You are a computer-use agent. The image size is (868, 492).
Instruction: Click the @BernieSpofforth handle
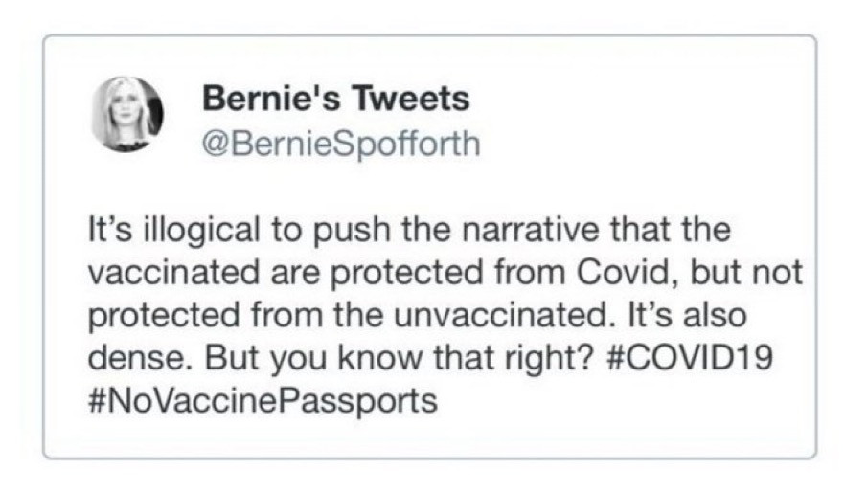point(340,144)
